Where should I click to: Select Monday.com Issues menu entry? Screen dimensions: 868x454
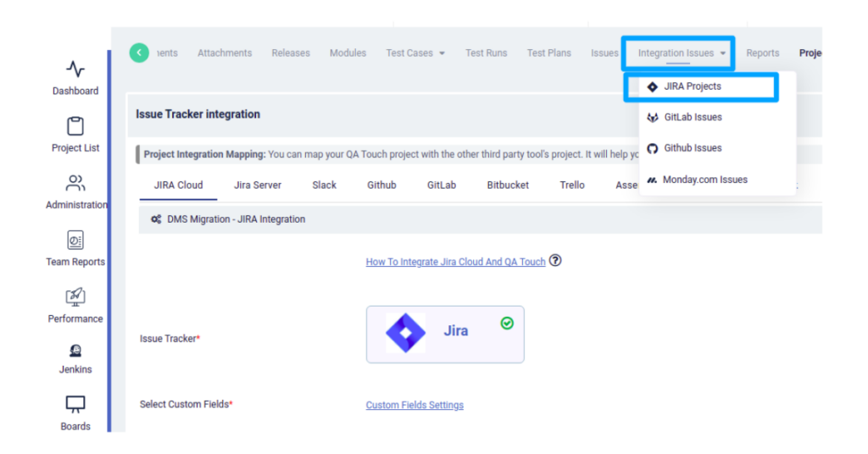point(704,180)
